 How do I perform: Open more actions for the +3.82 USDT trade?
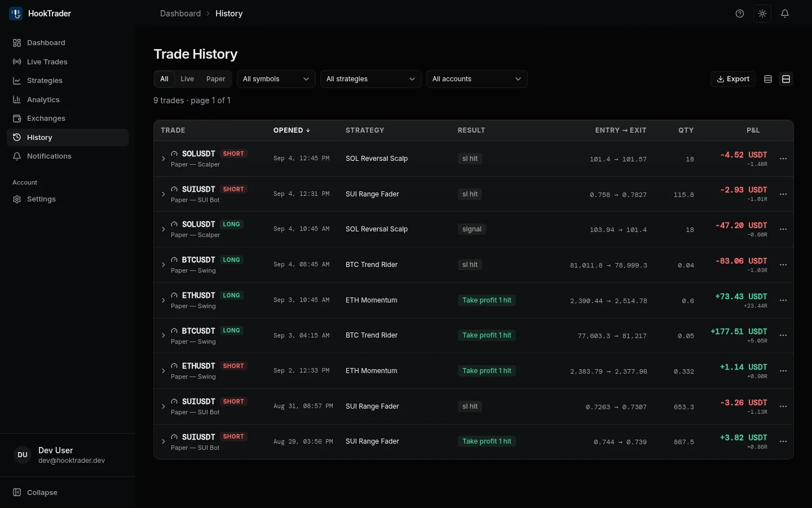(x=783, y=441)
